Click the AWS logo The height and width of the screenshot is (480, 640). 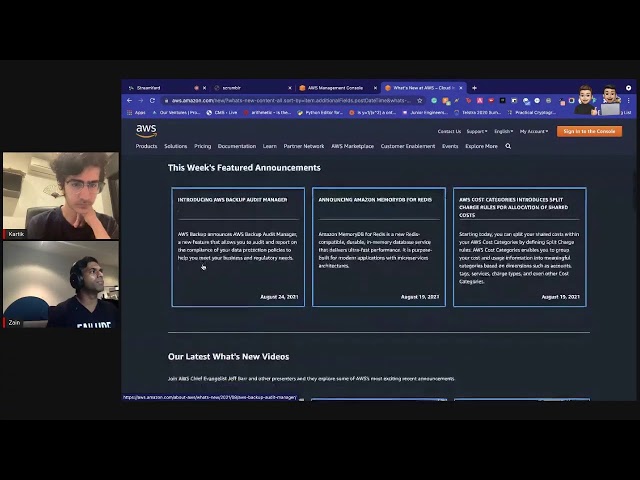click(146, 131)
